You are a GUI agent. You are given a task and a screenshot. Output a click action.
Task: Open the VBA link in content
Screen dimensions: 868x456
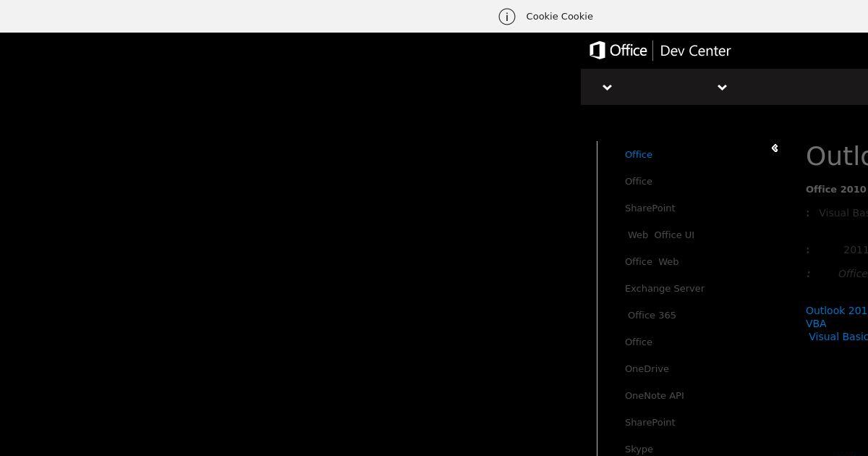click(816, 324)
